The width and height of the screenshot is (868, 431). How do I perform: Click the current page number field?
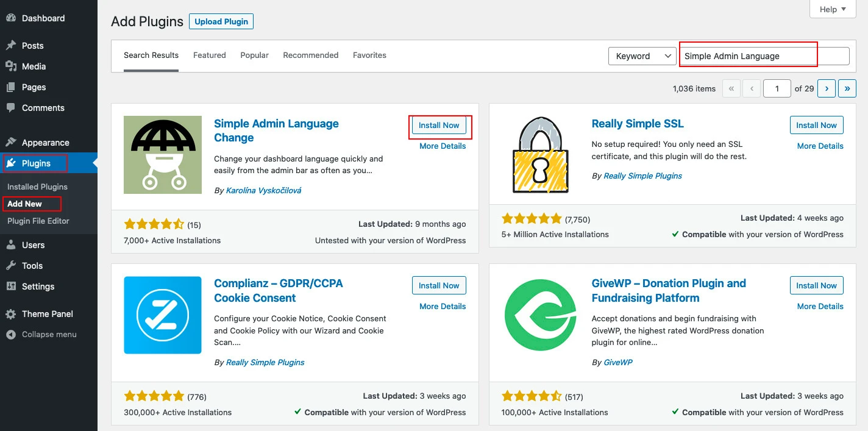pos(777,88)
